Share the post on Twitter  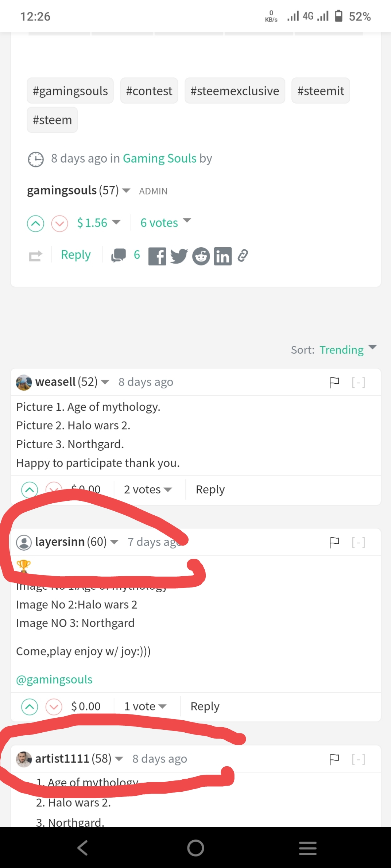point(179,256)
